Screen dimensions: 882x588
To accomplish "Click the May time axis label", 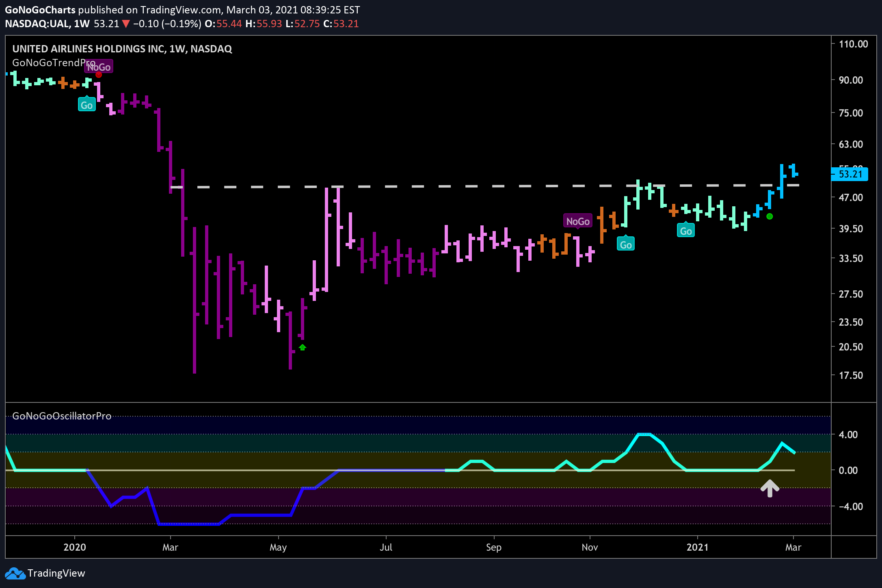I will (x=278, y=547).
